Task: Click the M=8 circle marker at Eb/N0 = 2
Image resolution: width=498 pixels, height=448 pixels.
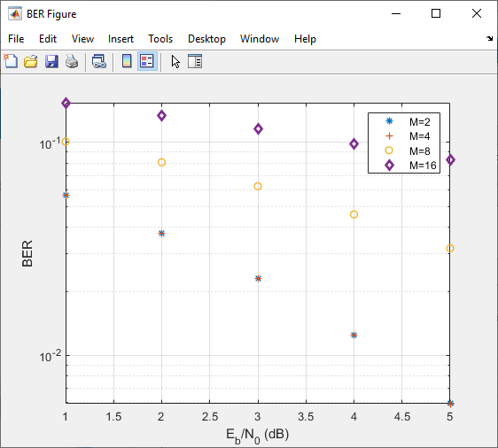Action: coord(161,162)
